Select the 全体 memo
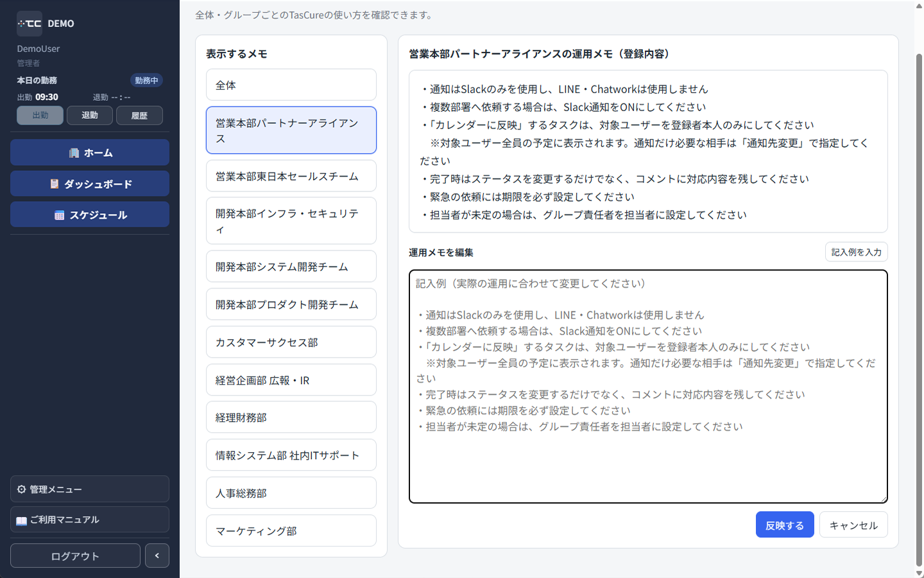This screenshot has width=924, height=578. pos(291,85)
